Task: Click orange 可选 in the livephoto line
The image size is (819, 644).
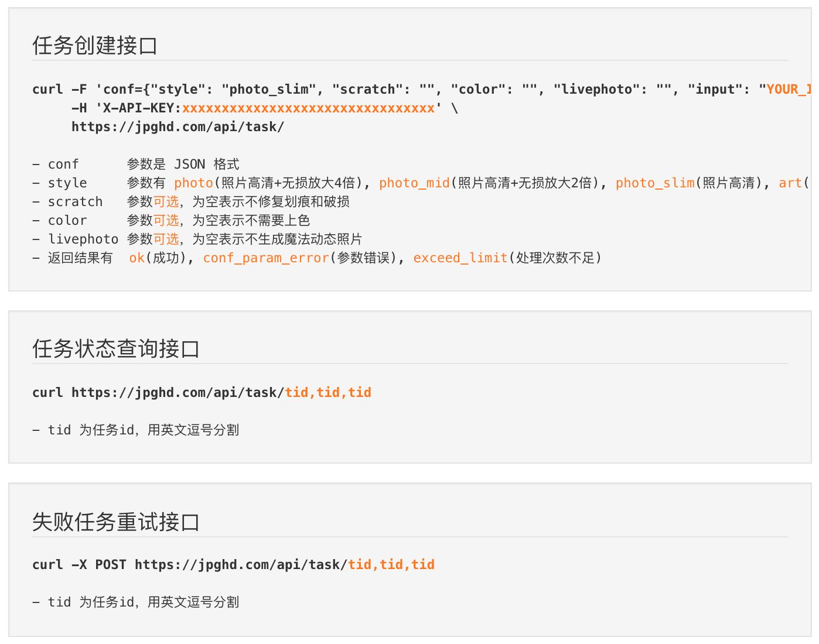Action: click(x=166, y=239)
